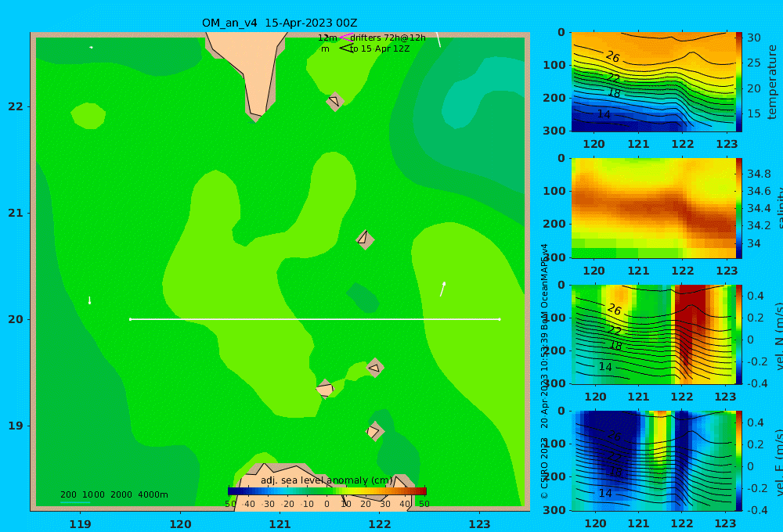Click the main map longitude label 123
Image resolution: width=783 pixels, height=532 pixels.
coord(480,524)
